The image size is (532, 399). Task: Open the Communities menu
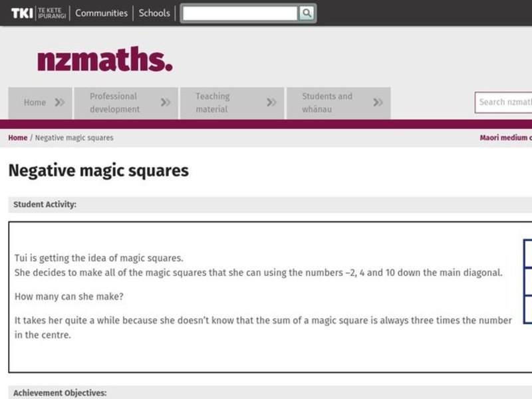pos(101,13)
